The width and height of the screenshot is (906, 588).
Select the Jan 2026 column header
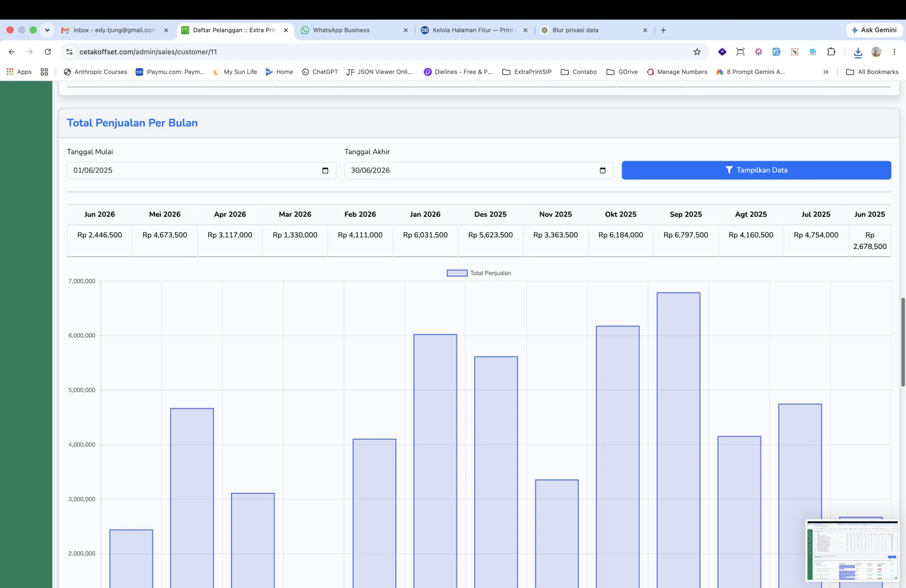point(425,214)
